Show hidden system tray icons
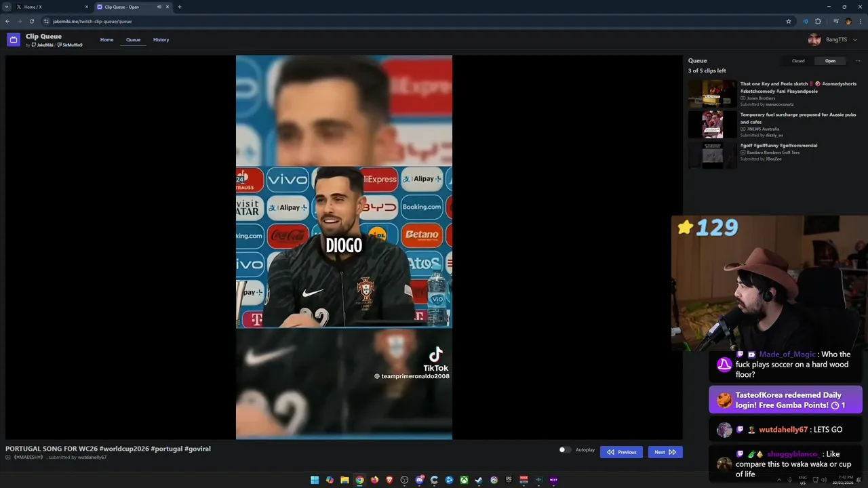This screenshot has width=868, height=488. (778, 480)
